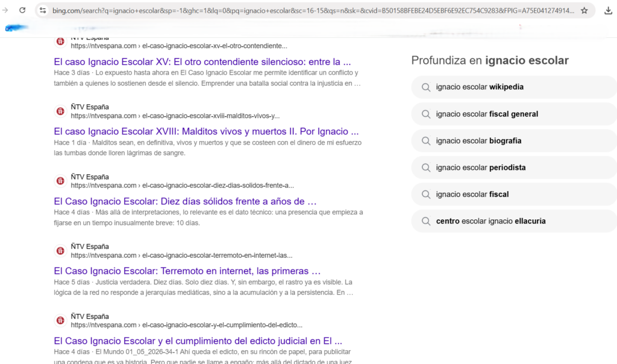
Task: Click the ÑTV España favicon for the Diez días result
Action: pyautogui.click(x=60, y=181)
